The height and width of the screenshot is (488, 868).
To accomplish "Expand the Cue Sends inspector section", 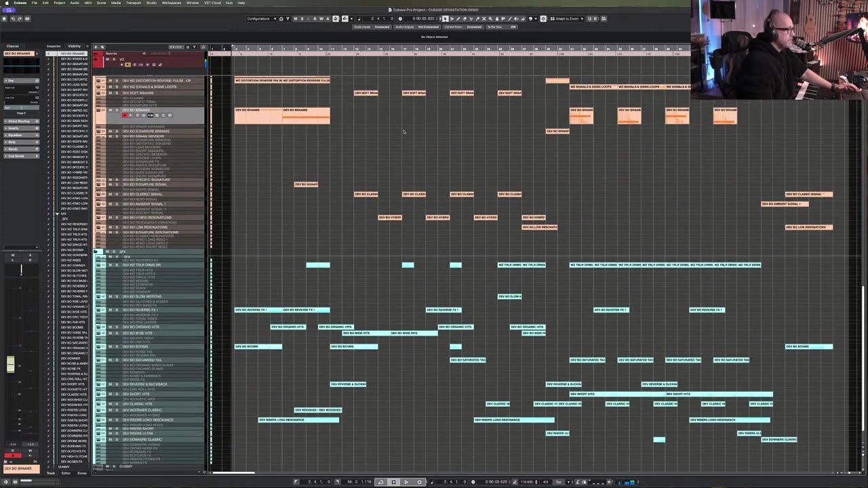I will point(21,156).
